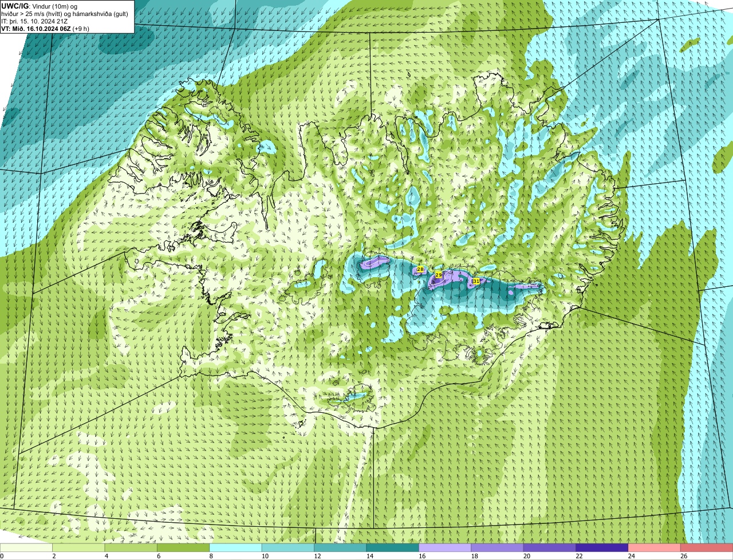This screenshot has height=560, width=733.
Task: Click the scale tick label 2
Action: point(54,556)
